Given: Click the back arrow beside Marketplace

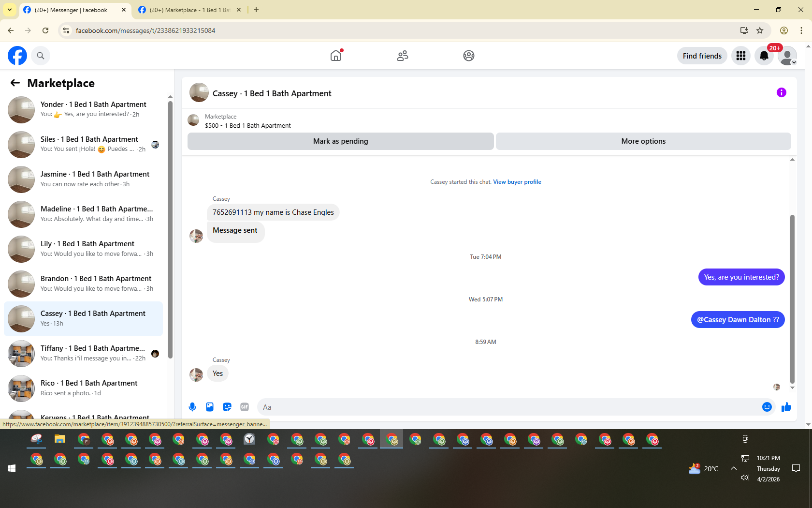Looking at the screenshot, I should (15, 83).
